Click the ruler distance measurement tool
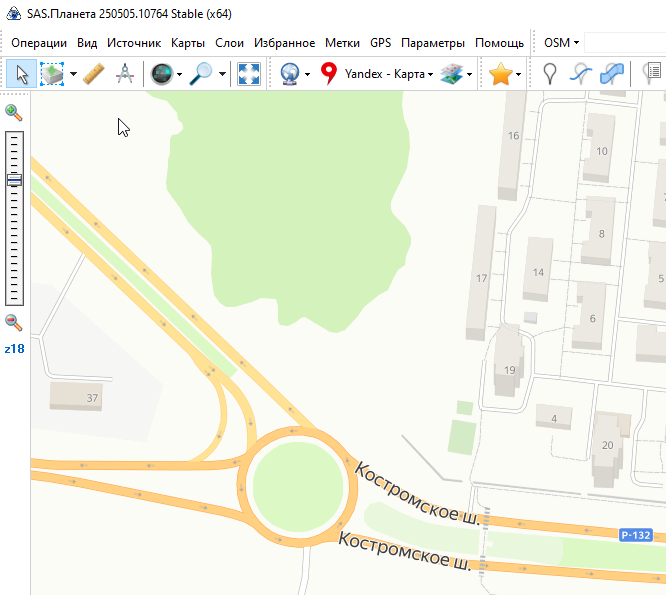The height and width of the screenshot is (595, 666). point(93,74)
